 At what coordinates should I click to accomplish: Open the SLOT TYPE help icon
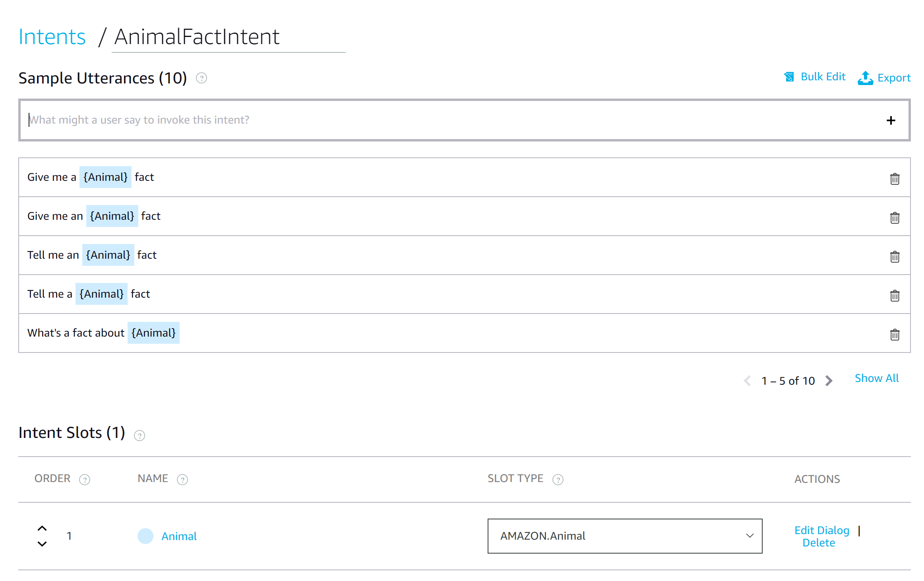click(558, 479)
